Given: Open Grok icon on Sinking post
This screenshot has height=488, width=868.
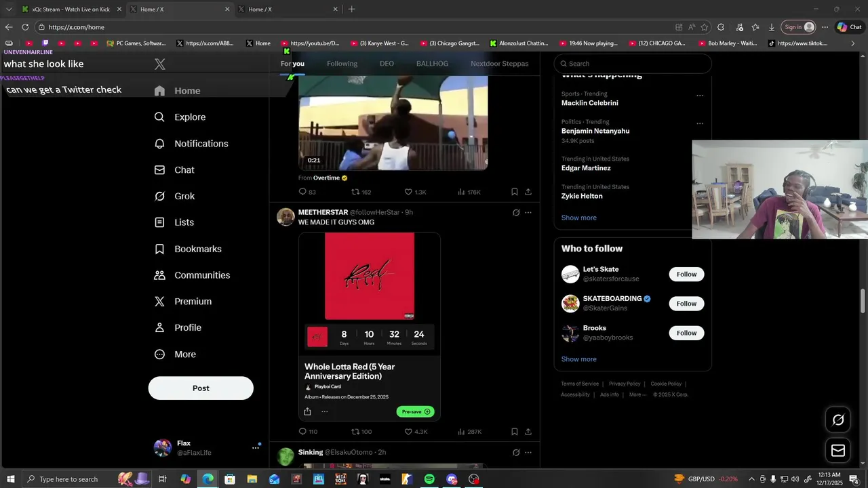Looking at the screenshot, I should 516,453.
